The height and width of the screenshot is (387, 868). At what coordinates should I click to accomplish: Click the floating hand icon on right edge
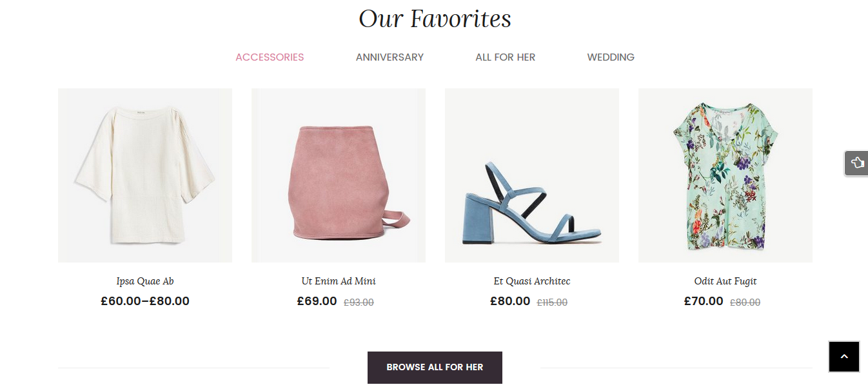pos(856,163)
